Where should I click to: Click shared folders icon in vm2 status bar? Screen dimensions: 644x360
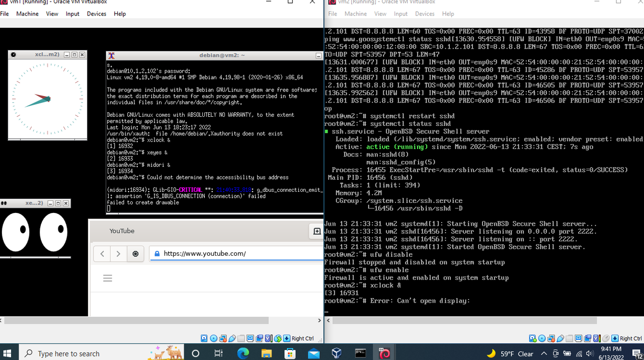point(569,338)
